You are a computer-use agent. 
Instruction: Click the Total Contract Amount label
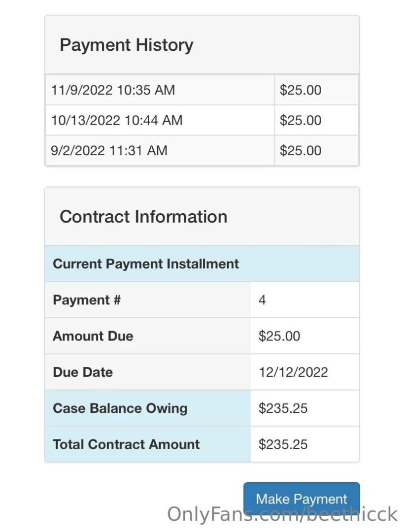tap(126, 444)
